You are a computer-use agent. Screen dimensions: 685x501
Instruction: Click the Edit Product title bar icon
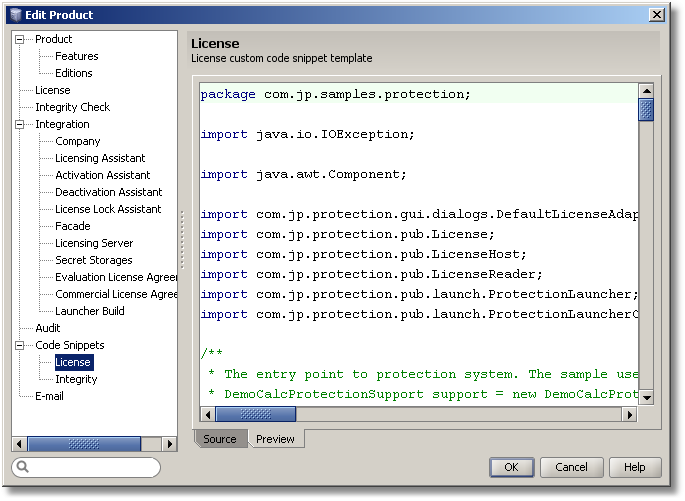pos(14,14)
